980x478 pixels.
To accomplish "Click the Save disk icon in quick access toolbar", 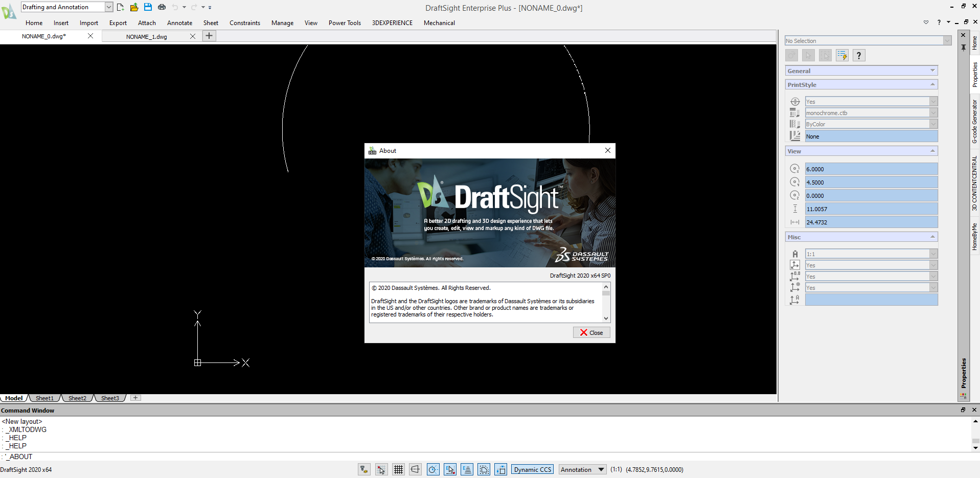I will pos(148,7).
